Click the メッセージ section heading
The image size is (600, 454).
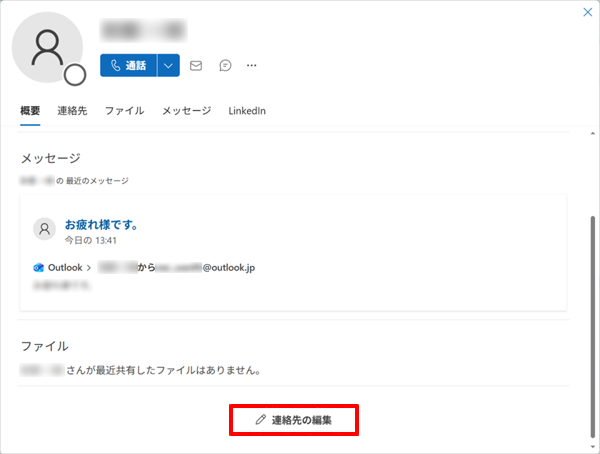click(51, 158)
